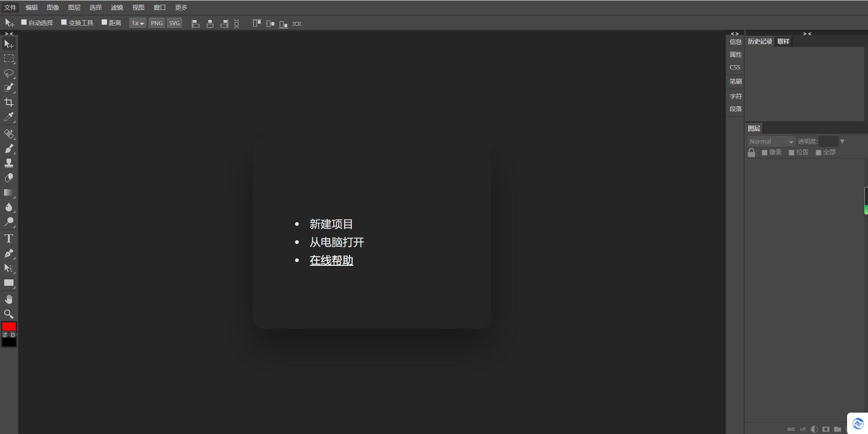Select the Pen tool
This screenshot has width=868, height=434.
(9, 253)
